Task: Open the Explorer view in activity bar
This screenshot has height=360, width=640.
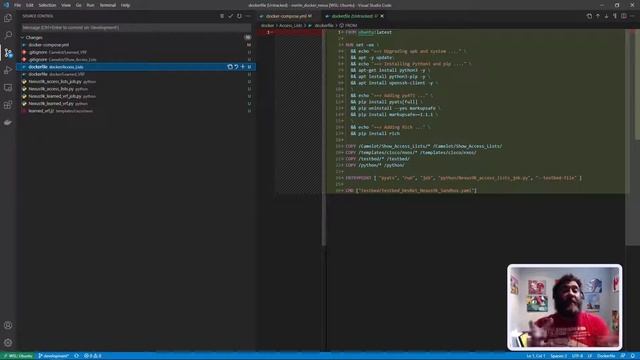Action: 8,18
